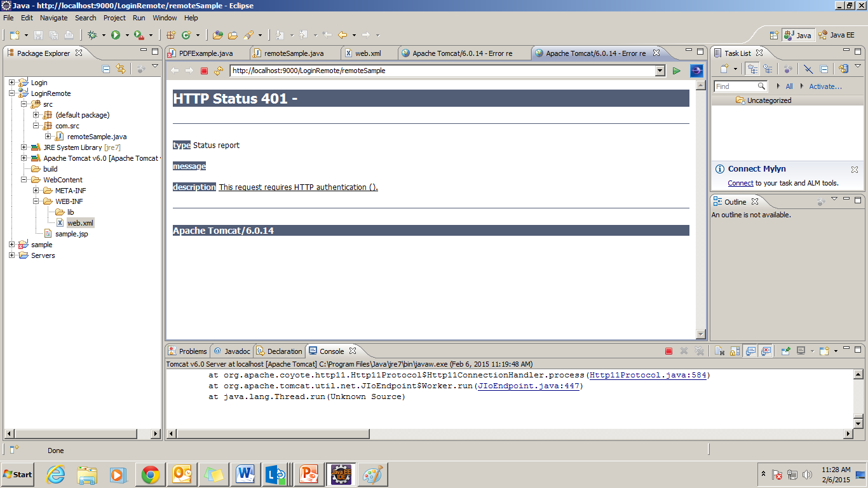Toggle Scheduled view in Task List
The width and height of the screenshot is (868, 488).
tap(768, 69)
